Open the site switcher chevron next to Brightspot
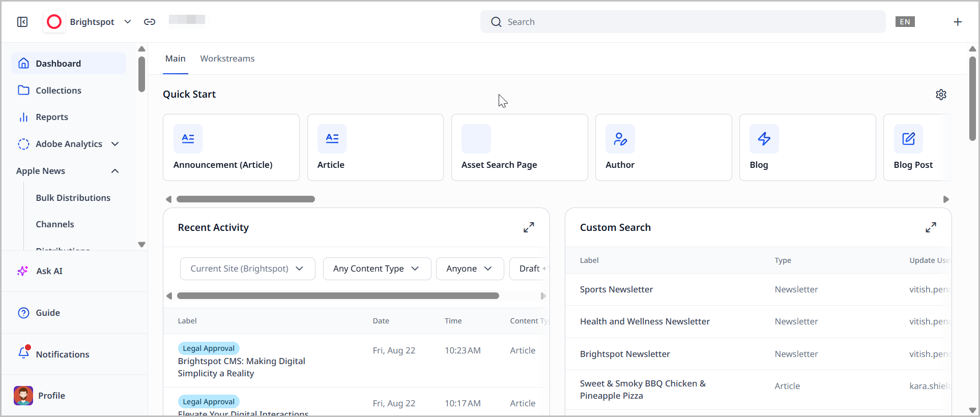Viewport: 980px width, 417px height. tap(128, 22)
